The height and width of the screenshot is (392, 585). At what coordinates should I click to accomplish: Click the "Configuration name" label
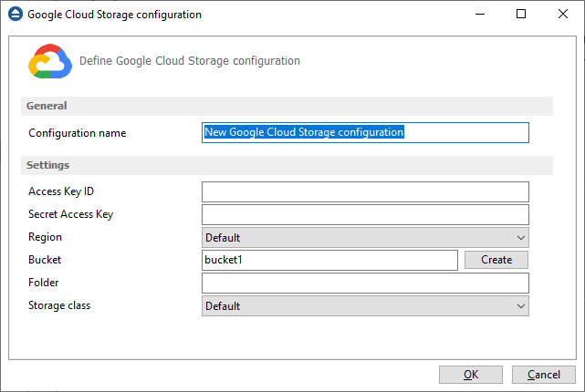78,133
